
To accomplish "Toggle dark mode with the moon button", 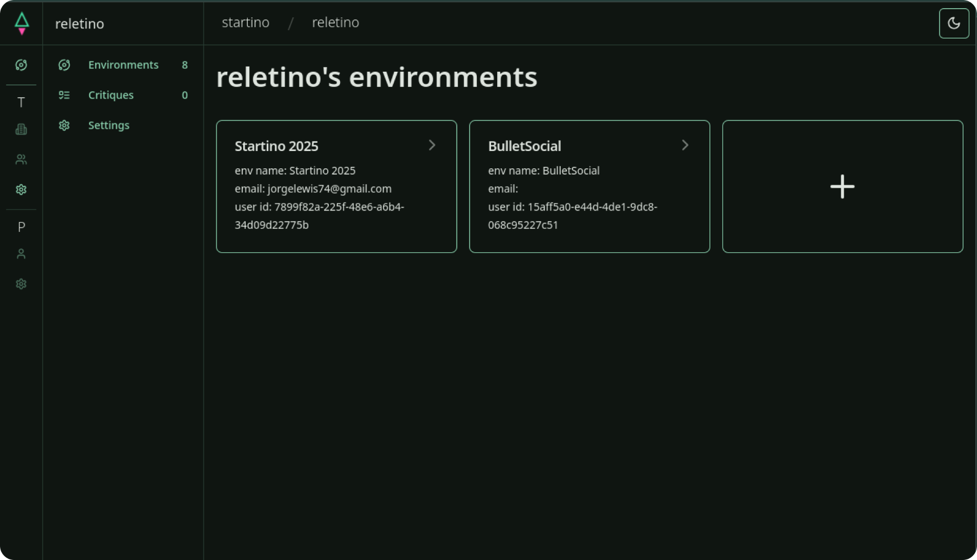I will pos(954,23).
